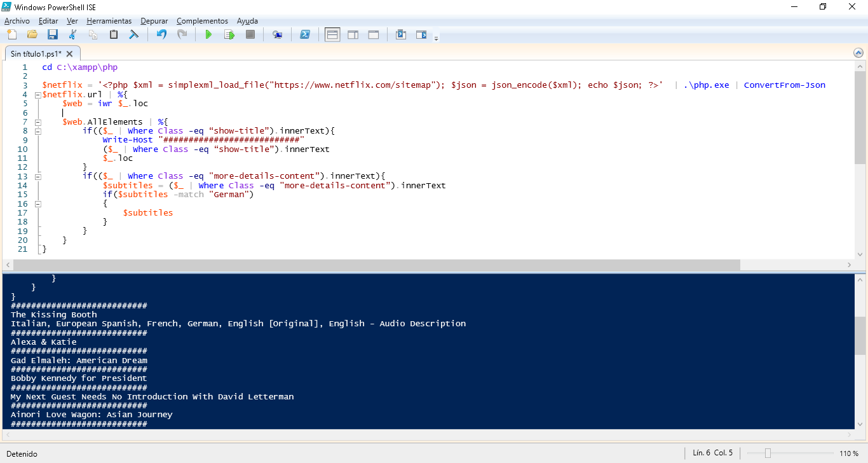Cut selection with the scissors icon
868x463 pixels.
[72, 34]
